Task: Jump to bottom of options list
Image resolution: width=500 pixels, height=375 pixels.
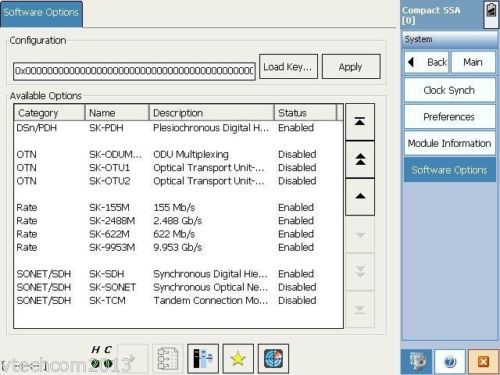Action: pos(360,310)
